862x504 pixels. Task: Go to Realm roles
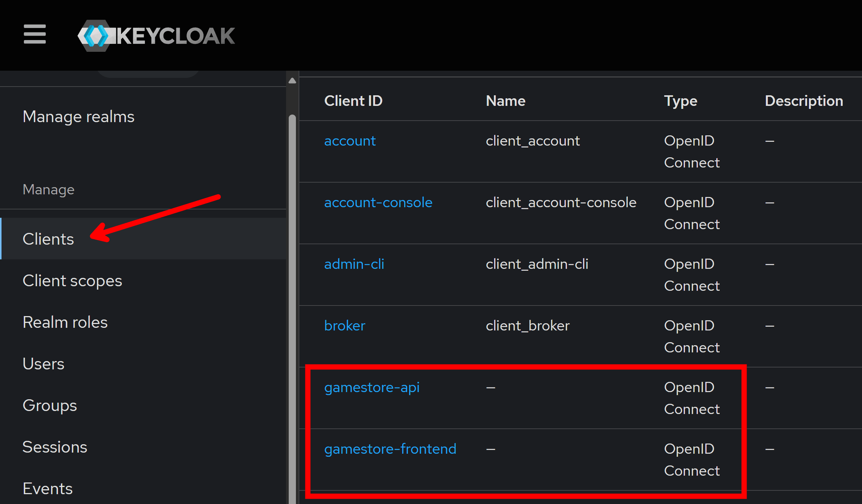(x=65, y=322)
